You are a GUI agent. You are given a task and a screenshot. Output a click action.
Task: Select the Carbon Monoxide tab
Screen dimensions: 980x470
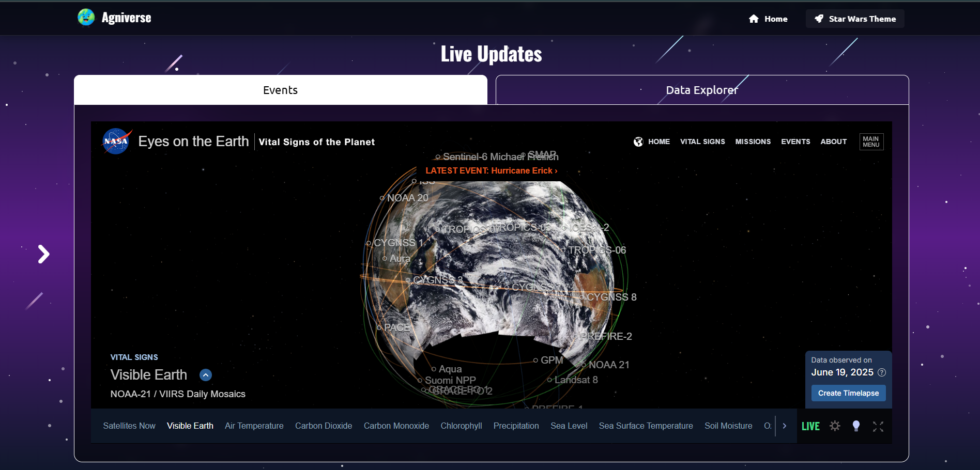click(x=396, y=426)
